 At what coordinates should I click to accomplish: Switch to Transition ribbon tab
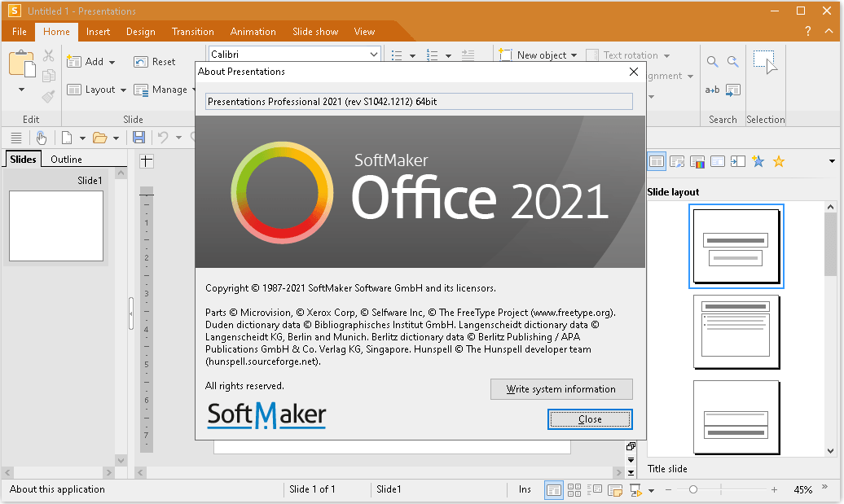pyautogui.click(x=193, y=32)
